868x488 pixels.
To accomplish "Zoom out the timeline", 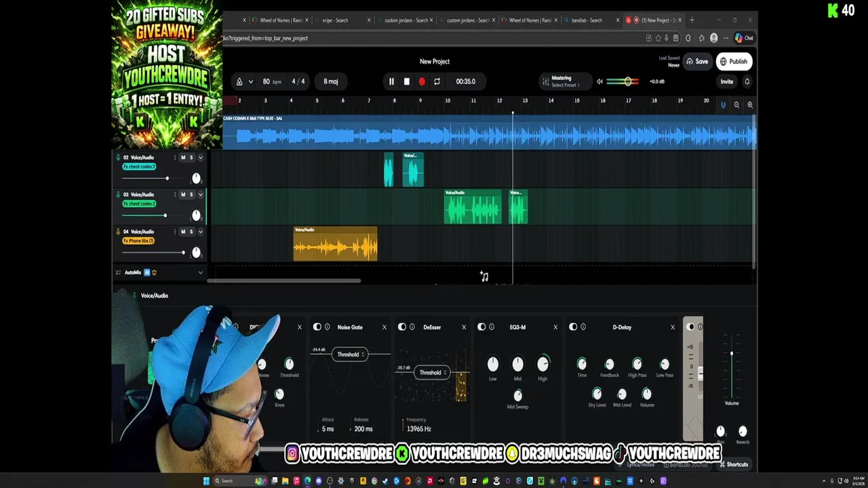I will (x=736, y=105).
